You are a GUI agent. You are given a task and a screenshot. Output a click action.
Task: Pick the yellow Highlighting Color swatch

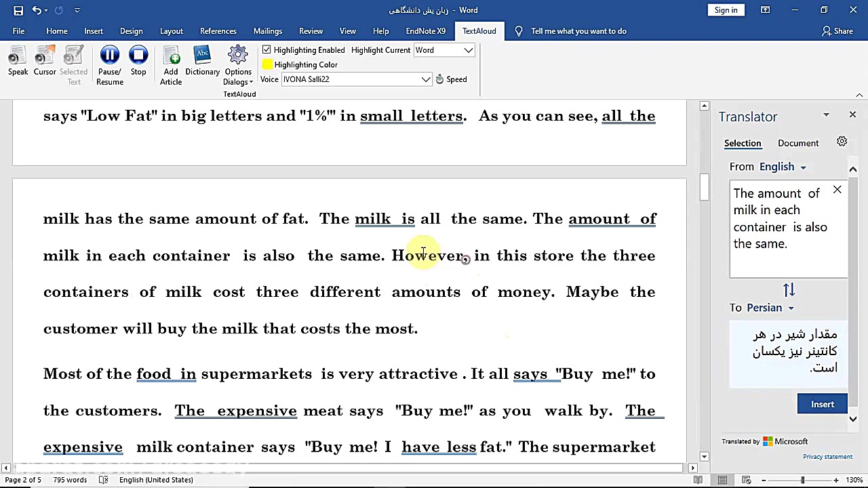[x=268, y=64]
